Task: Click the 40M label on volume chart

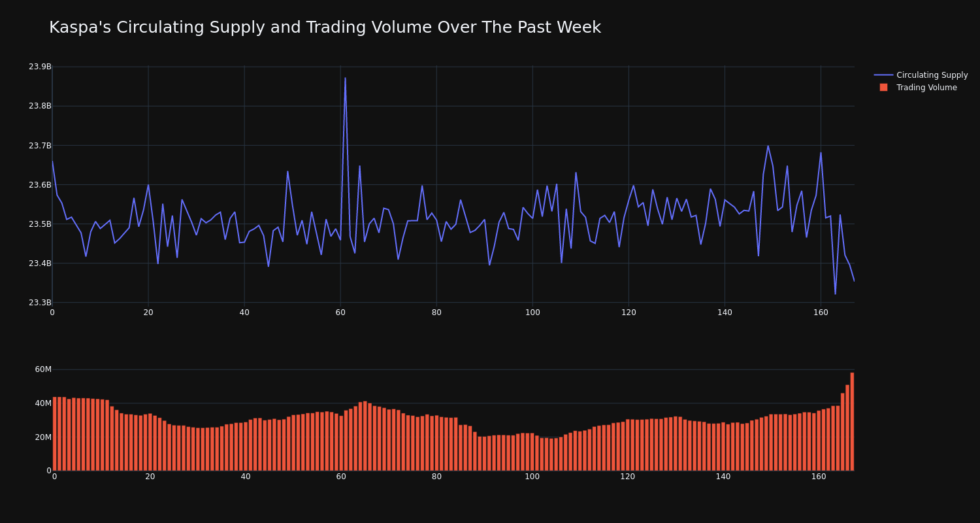Action: click(x=43, y=403)
